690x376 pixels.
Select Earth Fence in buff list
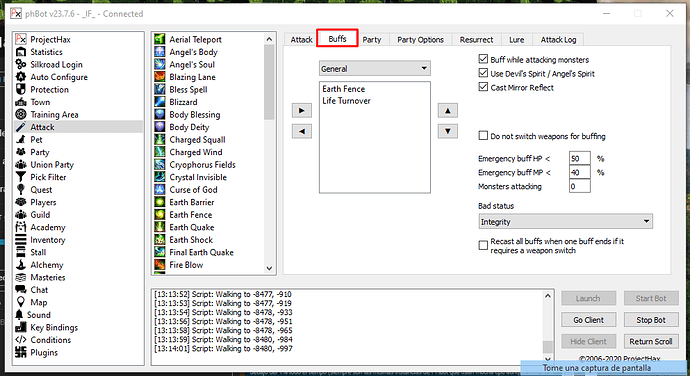(x=344, y=89)
